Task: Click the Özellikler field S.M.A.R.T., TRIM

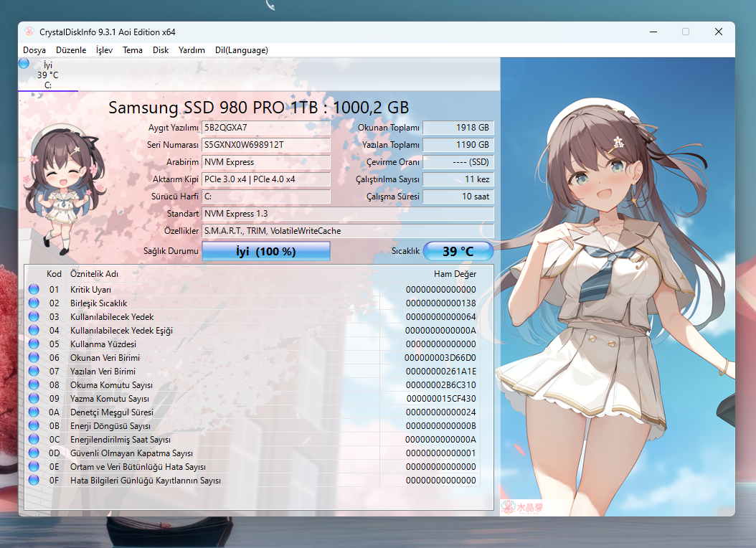Action: (x=348, y=231)
